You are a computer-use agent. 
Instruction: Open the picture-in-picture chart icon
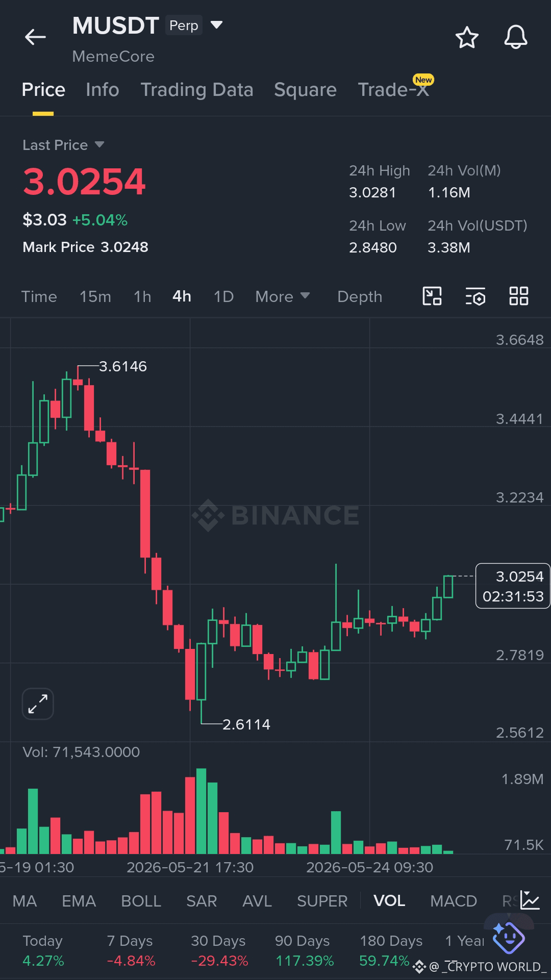(x=432, y=296)
